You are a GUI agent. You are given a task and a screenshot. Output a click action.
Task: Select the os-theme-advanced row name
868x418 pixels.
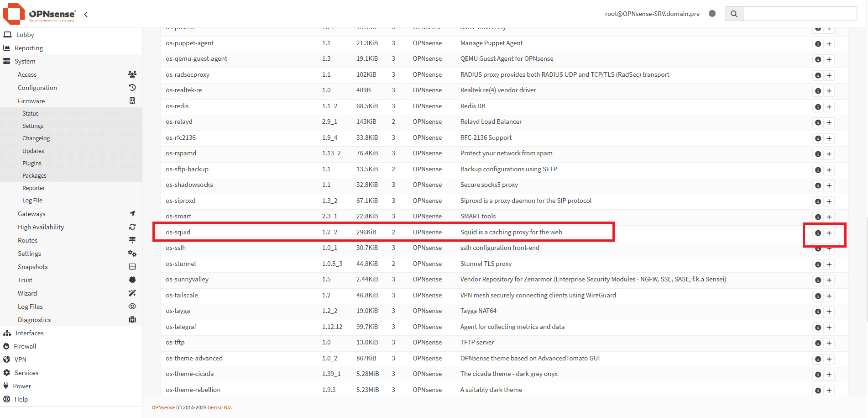point(194,358)
